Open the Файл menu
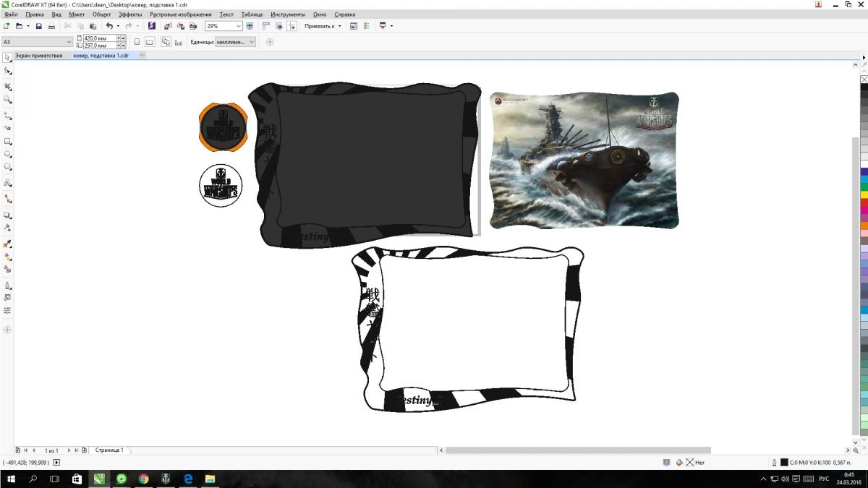868x488 pixels. pyautogui.click(x=11, y=14)
